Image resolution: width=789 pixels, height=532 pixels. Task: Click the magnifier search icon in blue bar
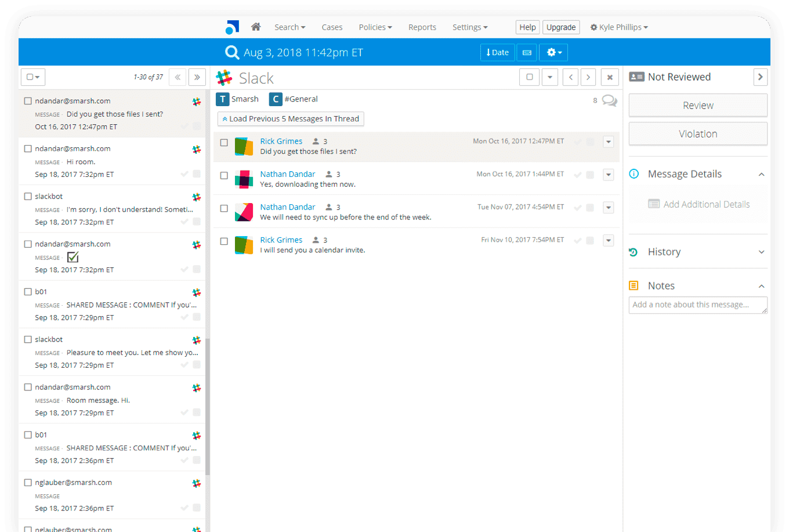pyautogui.click(x=232, y=52)
